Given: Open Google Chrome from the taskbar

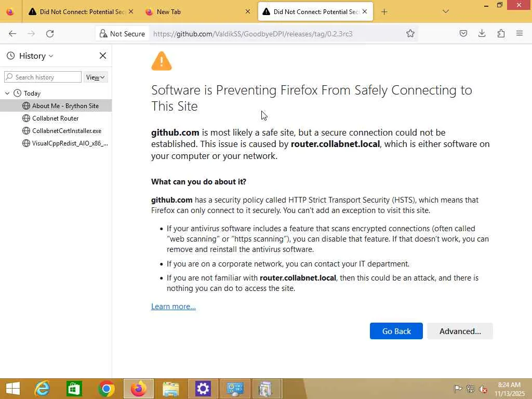Looking at the screenshot, I should 107,389.
